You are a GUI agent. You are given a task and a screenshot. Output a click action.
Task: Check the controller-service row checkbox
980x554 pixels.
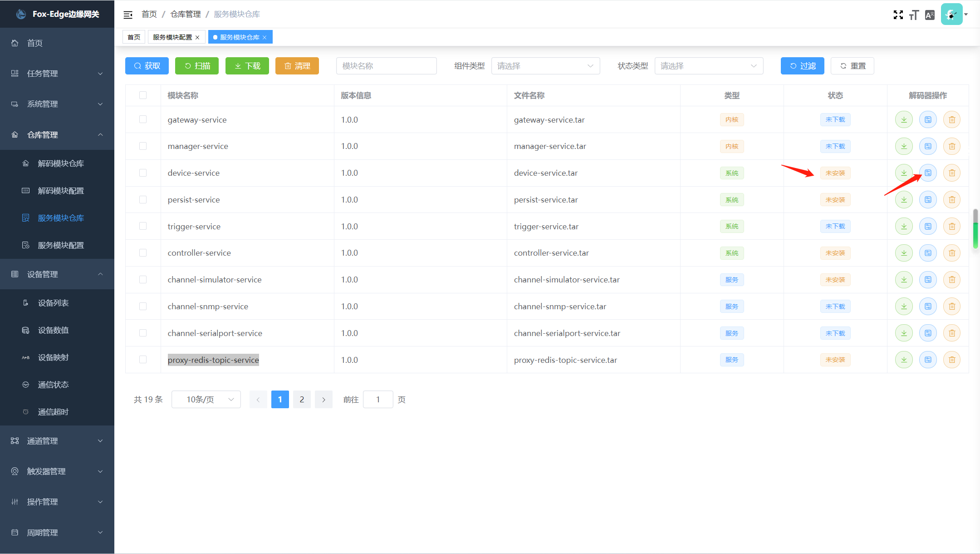143,253
